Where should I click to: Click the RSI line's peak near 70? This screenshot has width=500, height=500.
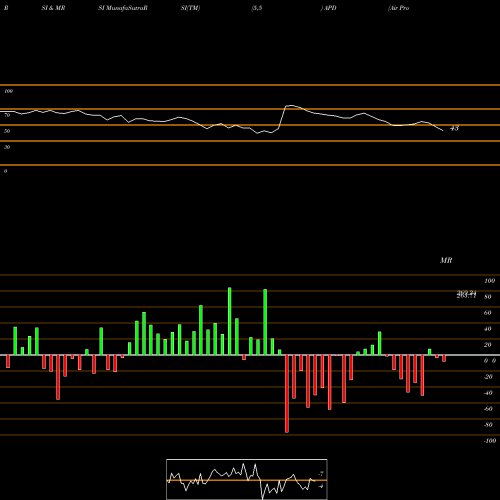click(x=291, y=105)
